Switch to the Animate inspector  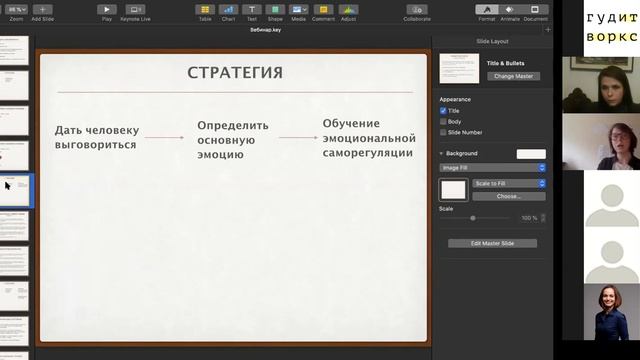pyautogui.click(x=510, y=9)
